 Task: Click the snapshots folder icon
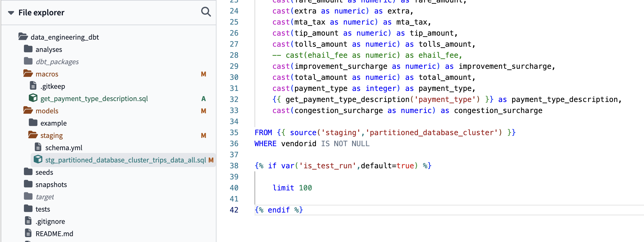pyautogui.click(x=28, y=184)
